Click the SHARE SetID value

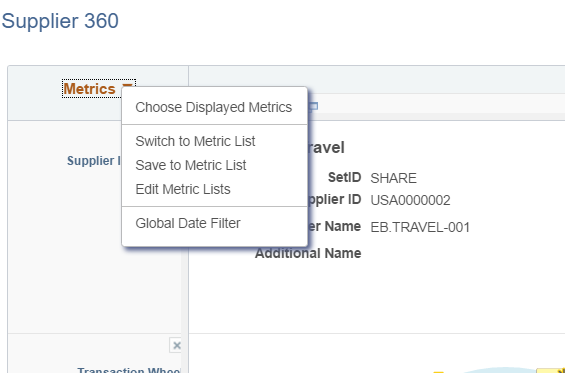(x=393, y=178)
